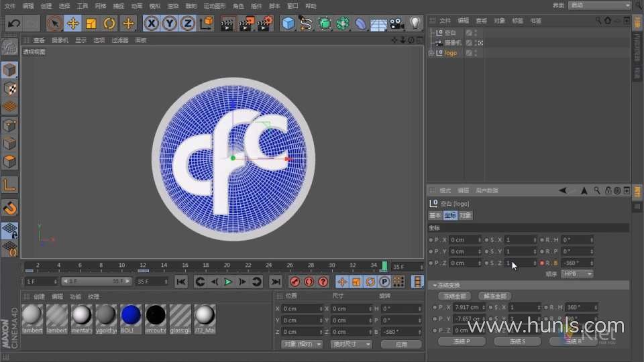The height and width of the screenshot is (362, 644).
Task: Toggle Snap magnet icon in left sidebar
Action: 9,208
